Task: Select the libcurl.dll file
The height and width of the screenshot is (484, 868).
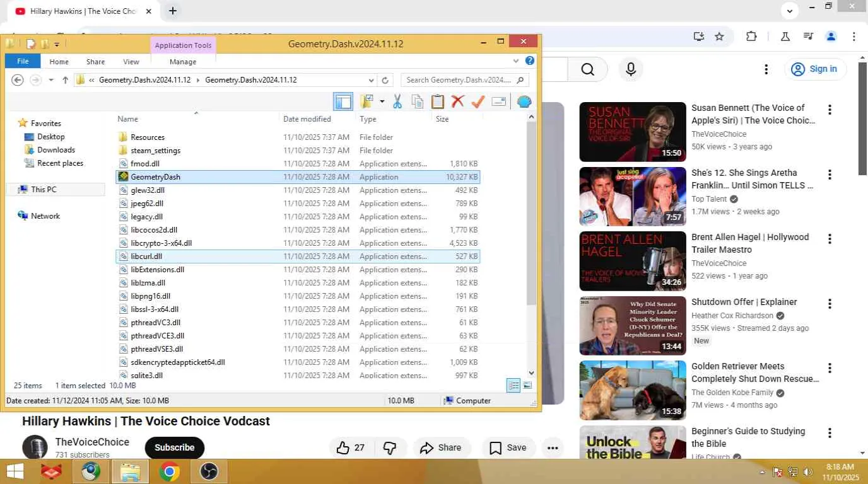Action: click(298, 256)
